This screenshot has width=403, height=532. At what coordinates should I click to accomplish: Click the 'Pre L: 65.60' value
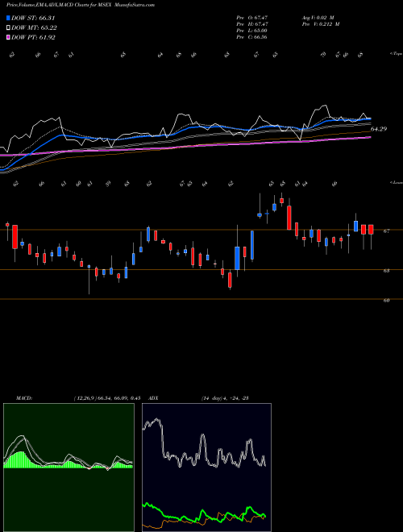pyautogui.click(x=251, y=31)
